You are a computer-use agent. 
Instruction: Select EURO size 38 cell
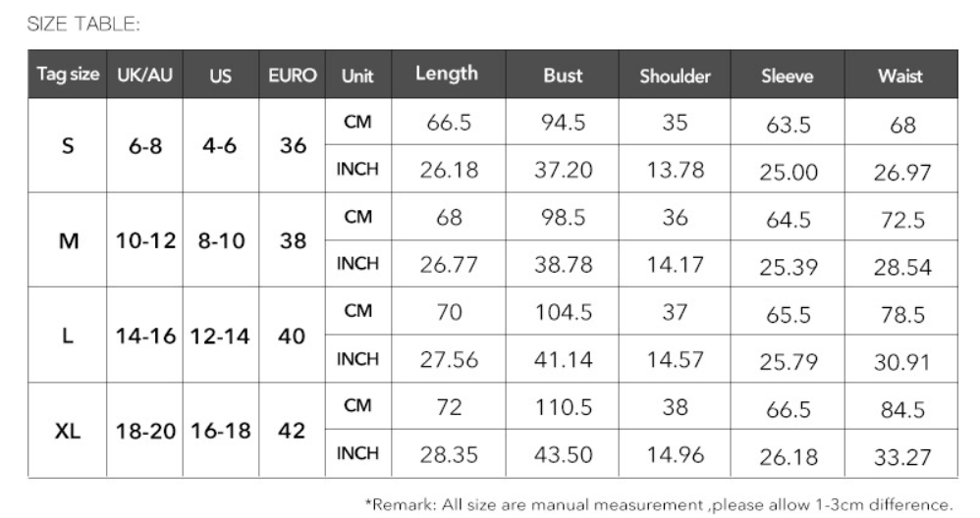pyautogui.click(x=293, y=240)
